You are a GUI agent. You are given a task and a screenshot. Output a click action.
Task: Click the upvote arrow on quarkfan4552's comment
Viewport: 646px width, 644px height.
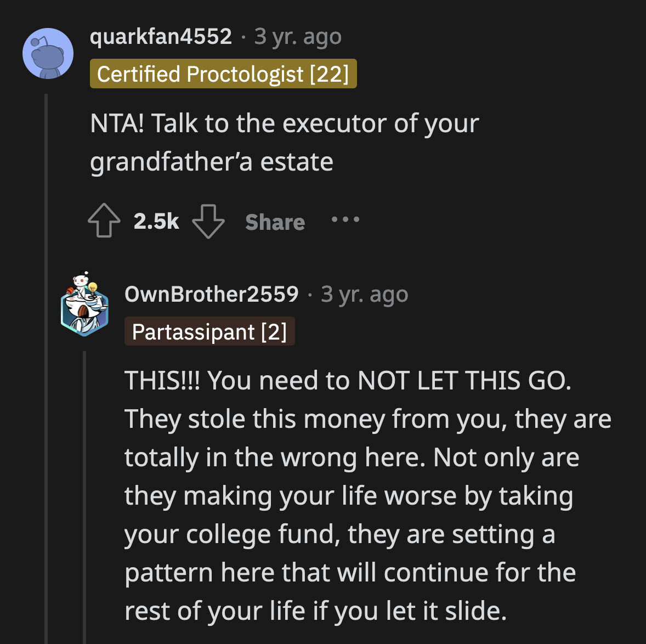click(104, 221)
